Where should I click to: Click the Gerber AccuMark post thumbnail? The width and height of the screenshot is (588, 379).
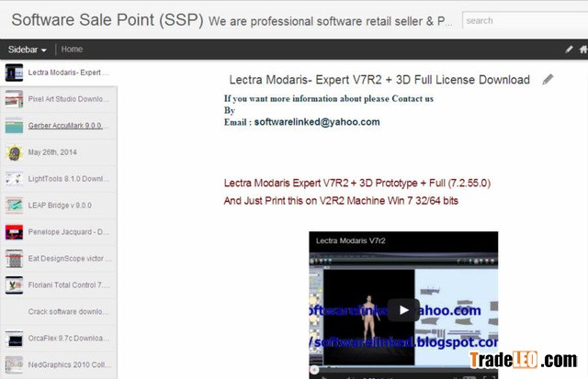tap(15, 126)
